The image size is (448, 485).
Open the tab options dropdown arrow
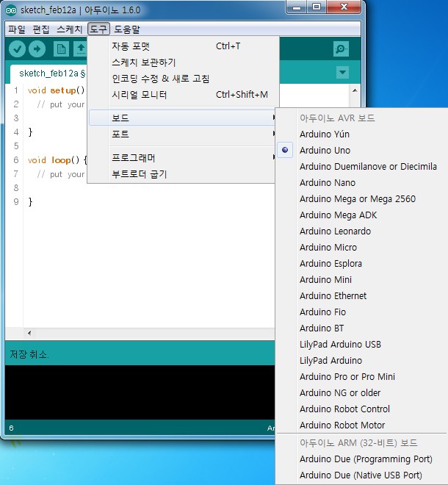click(342, 72)
